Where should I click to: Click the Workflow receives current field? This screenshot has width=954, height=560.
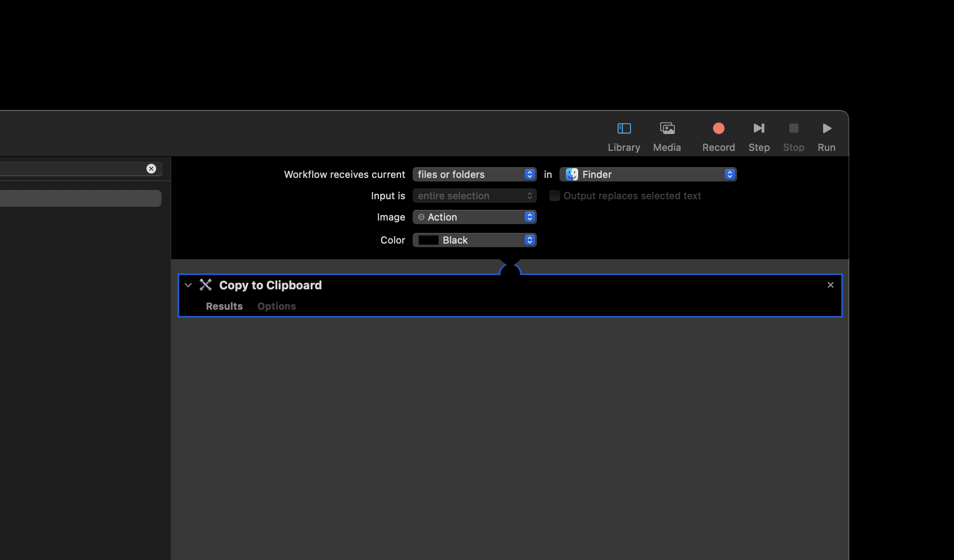474,174
